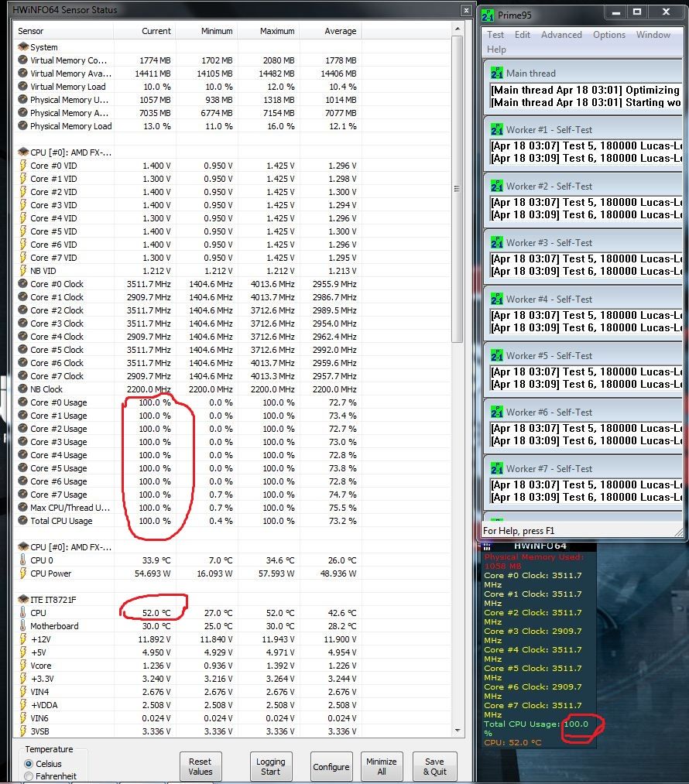Viewport: 689px width, 784px height.
Task: Open the Options menu in Prime95
Action: (609, 35)
